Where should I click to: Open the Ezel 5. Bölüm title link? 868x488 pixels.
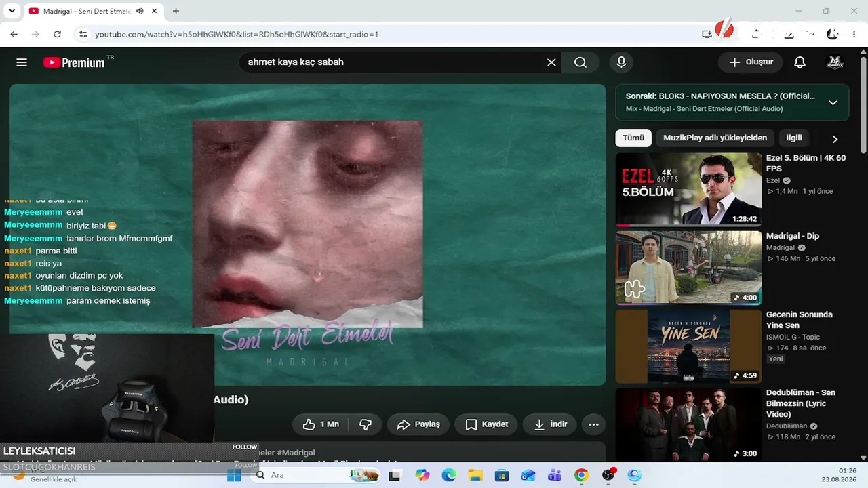tap(806, 163)
